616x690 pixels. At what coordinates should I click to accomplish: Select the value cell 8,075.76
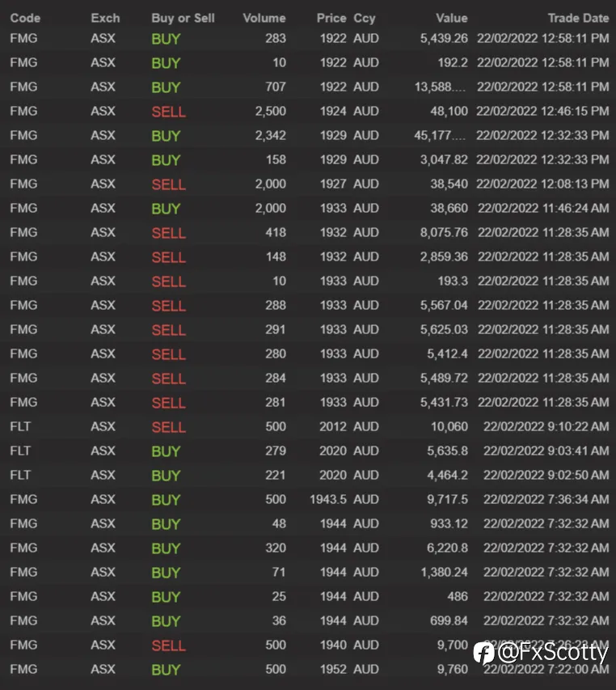tap(444, 232)
